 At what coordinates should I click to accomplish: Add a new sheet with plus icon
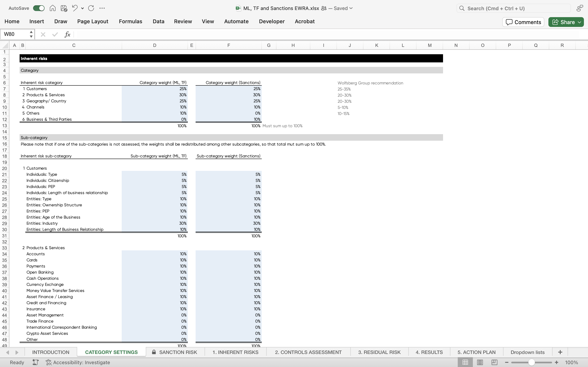point(560,352)
